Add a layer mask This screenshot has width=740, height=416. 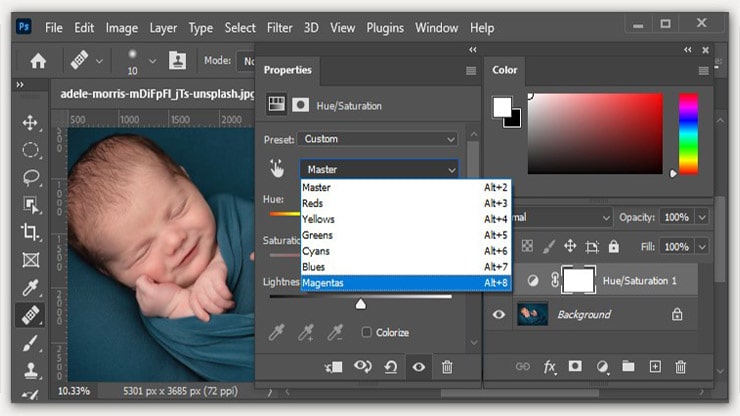pyautogui.click(x=575, y=366)
